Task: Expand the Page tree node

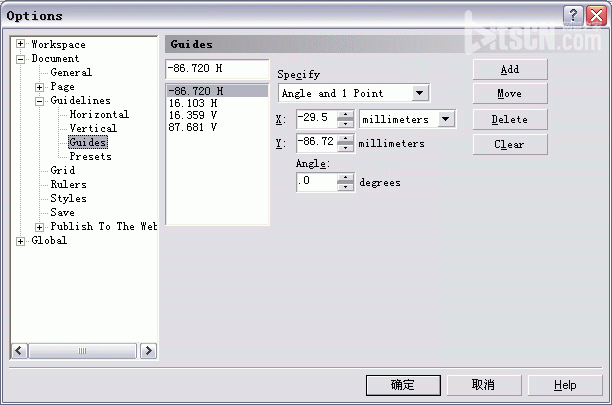Action: (39, 87)
